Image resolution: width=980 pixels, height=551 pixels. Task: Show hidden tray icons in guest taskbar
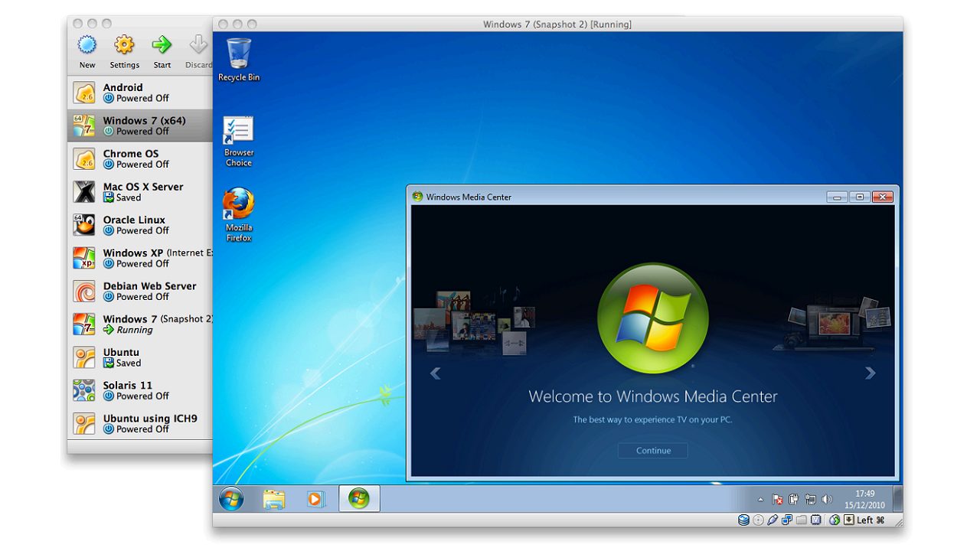point(760,500)
